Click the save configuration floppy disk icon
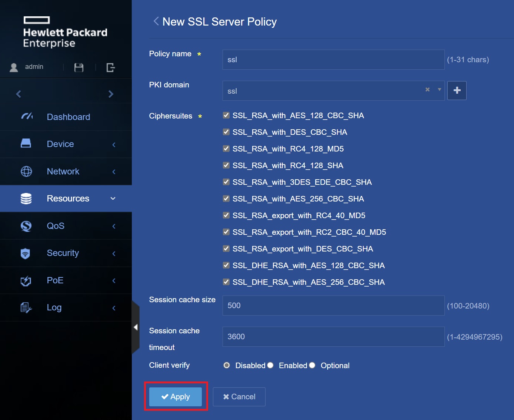This screenshot has height=420, width=514. click(x=79, y=67)
